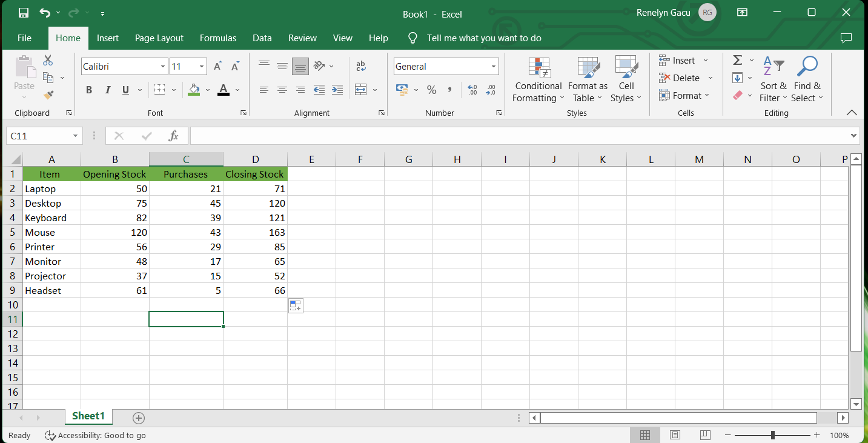Toggle Bold formatting
This screenshot has height=443, width=868.
tap(89, 90)
